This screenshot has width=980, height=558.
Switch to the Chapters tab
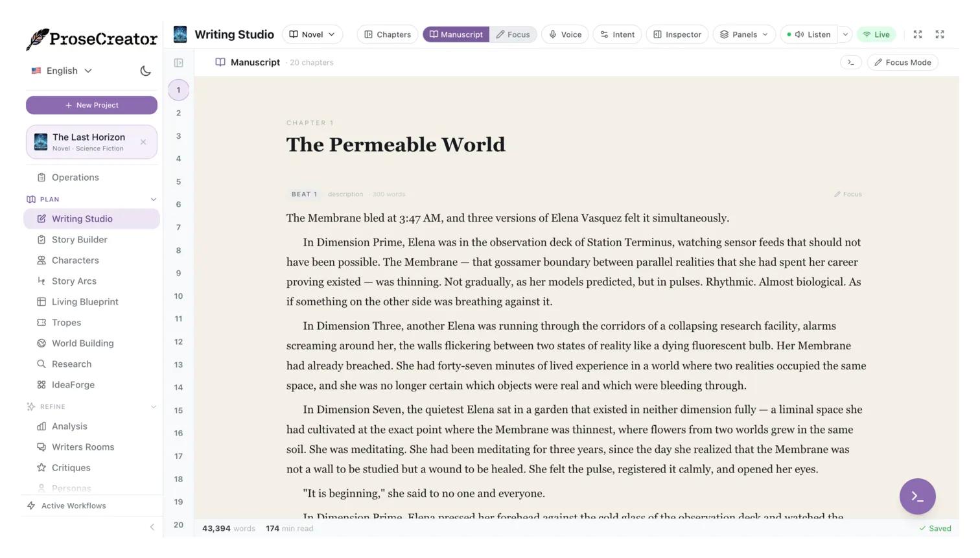pyautogui.click(x=387, y=34)
